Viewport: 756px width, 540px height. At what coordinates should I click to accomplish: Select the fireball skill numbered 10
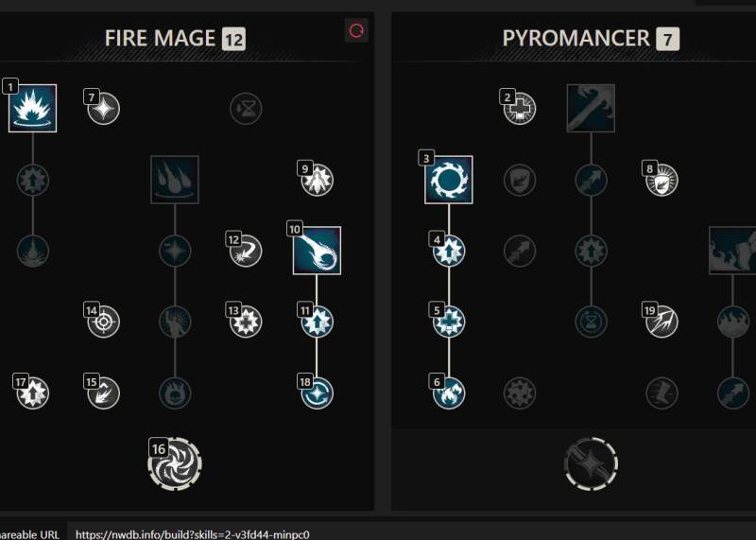(x=317, y=251)
